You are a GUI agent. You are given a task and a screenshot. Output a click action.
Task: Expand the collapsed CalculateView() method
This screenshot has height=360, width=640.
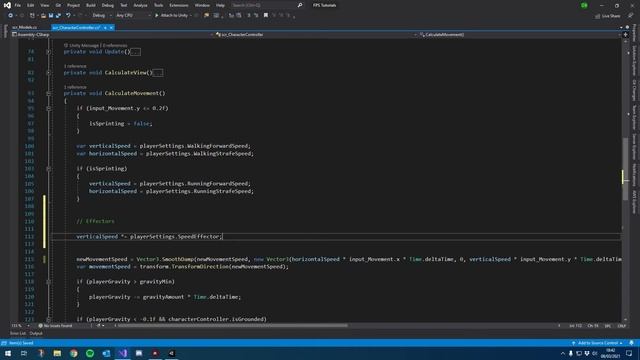click(49, 73)
